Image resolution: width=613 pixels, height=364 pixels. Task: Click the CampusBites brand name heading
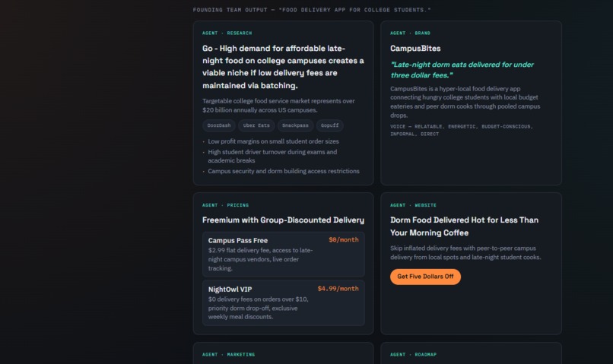(x=415, y=49)
